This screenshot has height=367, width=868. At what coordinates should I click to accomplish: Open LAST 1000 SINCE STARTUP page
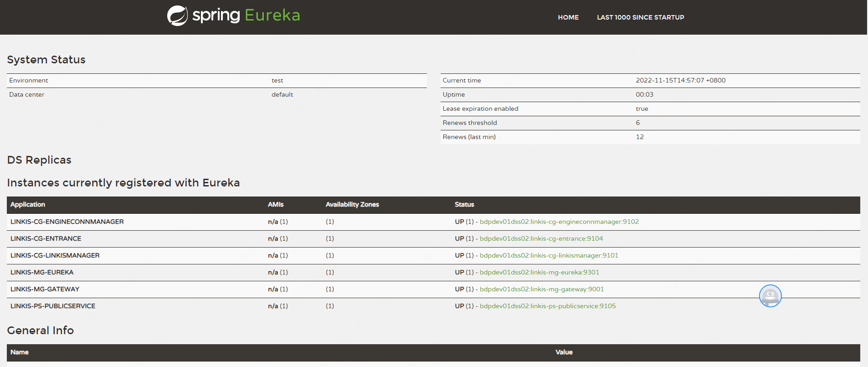[x=640, y=17]
